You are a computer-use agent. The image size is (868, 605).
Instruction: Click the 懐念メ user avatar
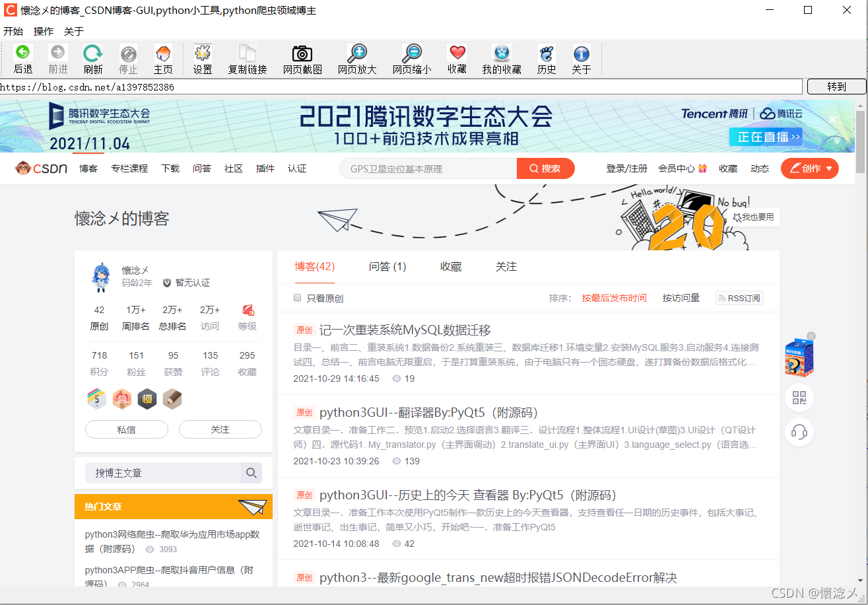click(100, 277)
